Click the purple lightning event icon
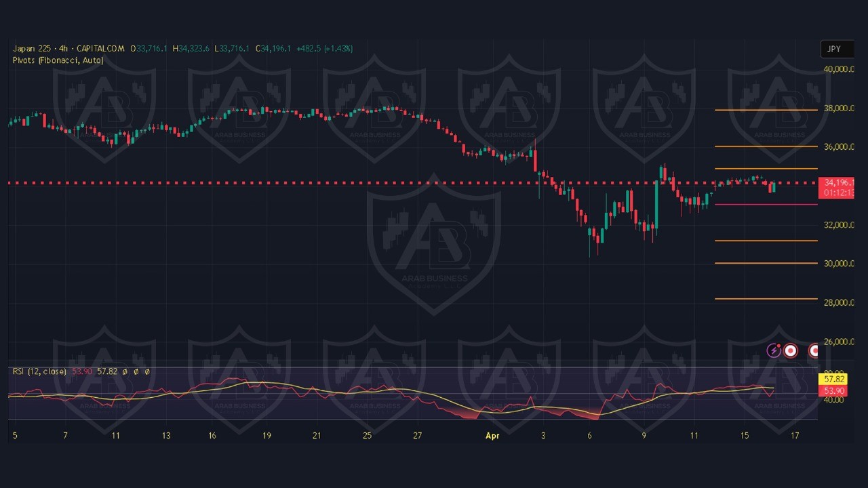This screenshot has width=868, height=488. click(773, 350)
